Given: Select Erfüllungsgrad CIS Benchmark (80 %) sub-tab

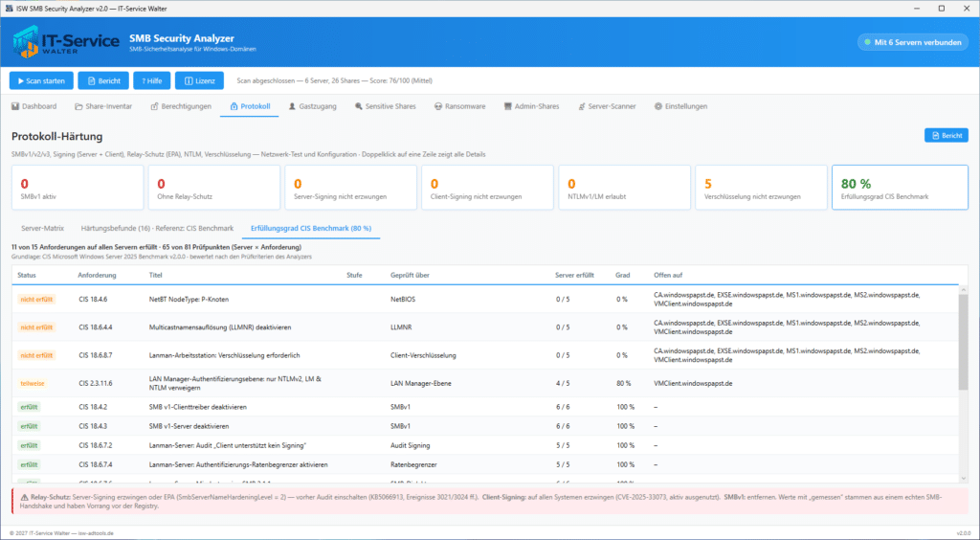Looking at the screenshot, I should coord(311,228).
